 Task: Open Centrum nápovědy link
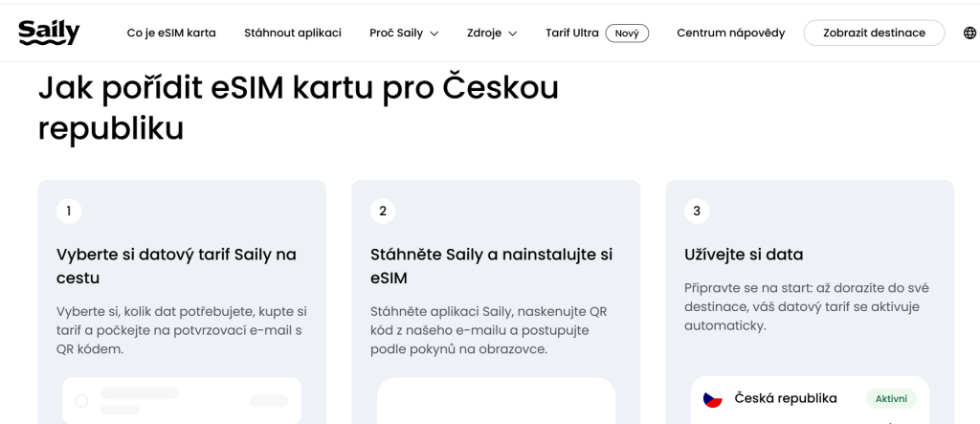pos(730,33)
